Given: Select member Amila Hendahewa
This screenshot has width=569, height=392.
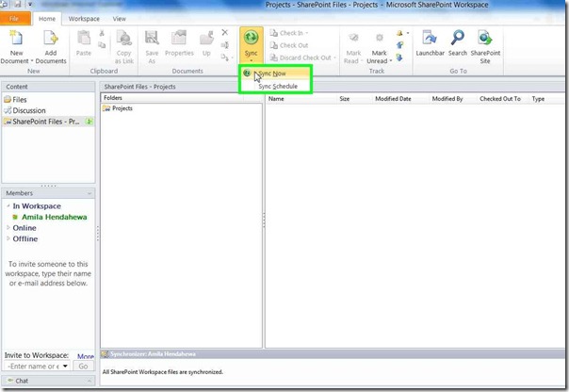Looking at the screenshot, I should point(54,217).
